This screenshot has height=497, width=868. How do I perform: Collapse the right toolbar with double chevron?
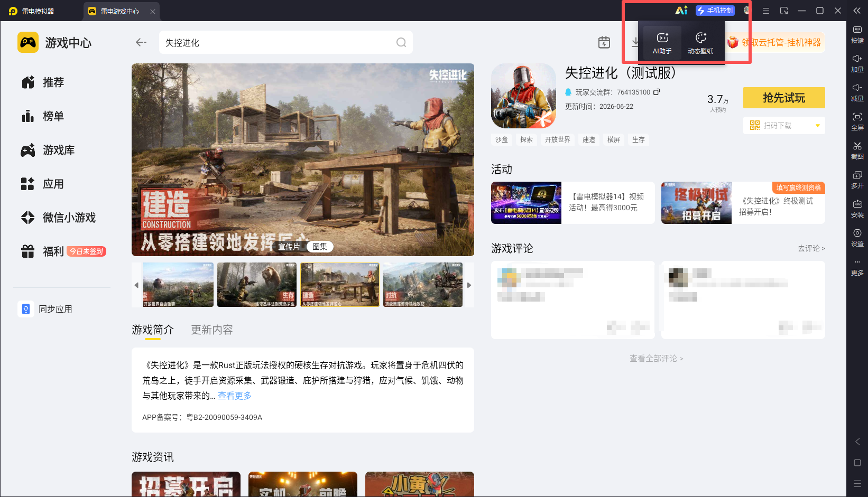pyautogui.click(x=857, y=11)
